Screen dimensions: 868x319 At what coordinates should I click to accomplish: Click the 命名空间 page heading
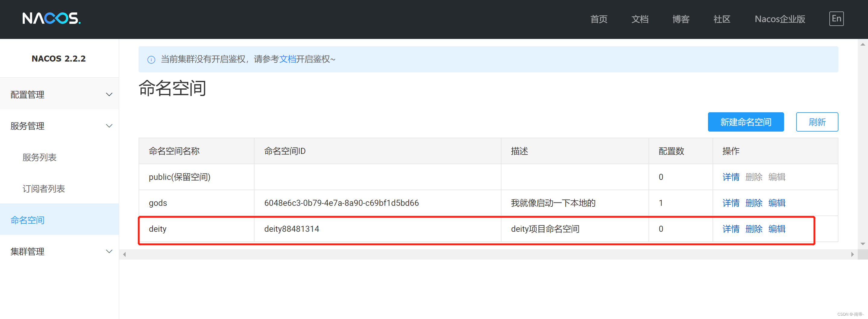[172, 88]
